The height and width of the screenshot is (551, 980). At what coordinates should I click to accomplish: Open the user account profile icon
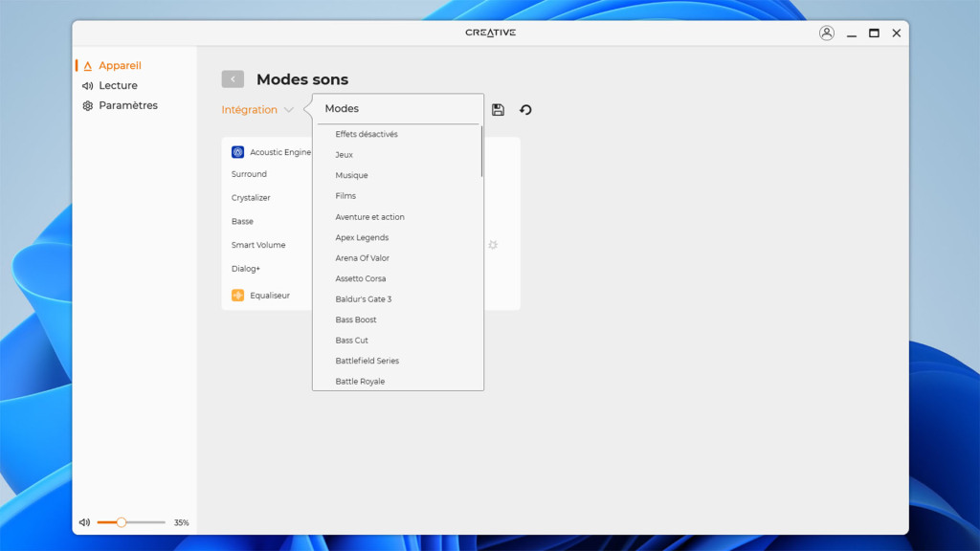[x=826, y=33]
